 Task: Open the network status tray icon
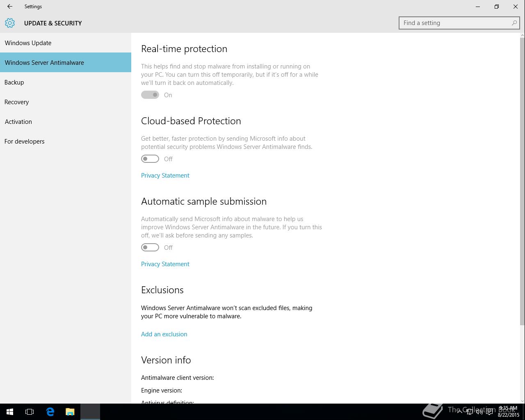[x=469, y=412]
